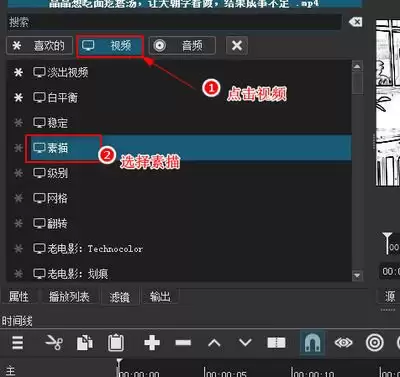Click the player scrub bar playhead
This screenshot has height=377, width=400.
387,242
